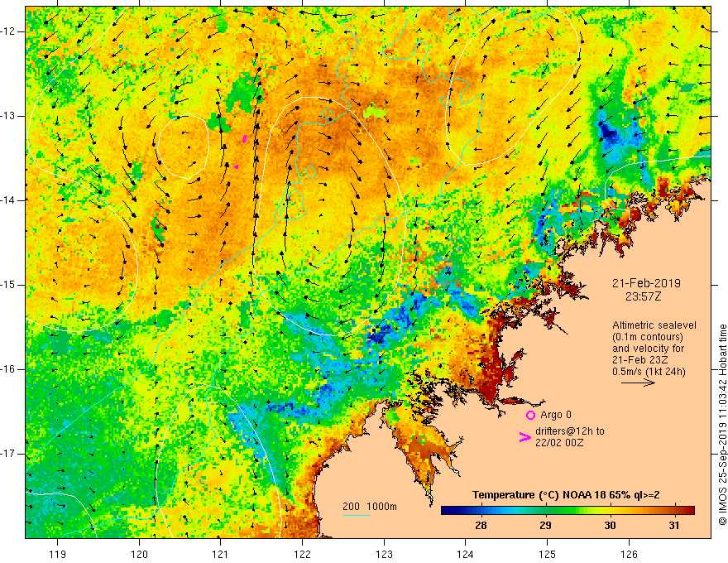Screen dimensions: 728x563
Task: Click the '22/02 00Z' legend text
Action: (559, 443)
